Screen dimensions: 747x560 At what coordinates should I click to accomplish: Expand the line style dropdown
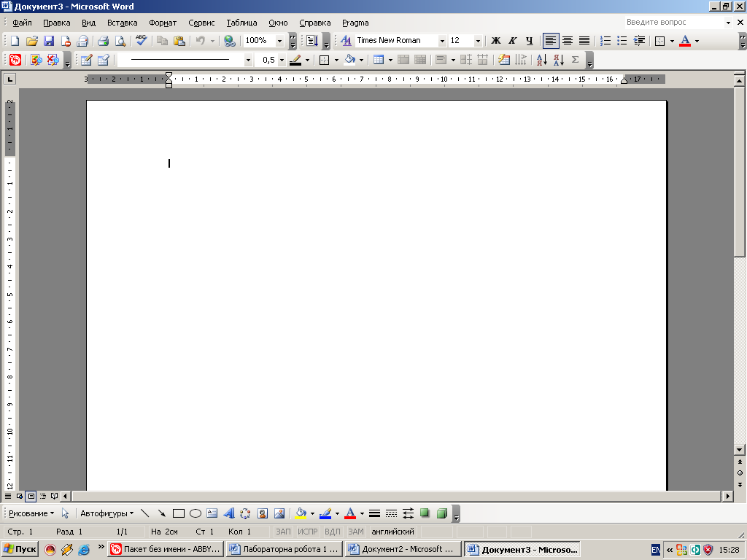point(248,60)
